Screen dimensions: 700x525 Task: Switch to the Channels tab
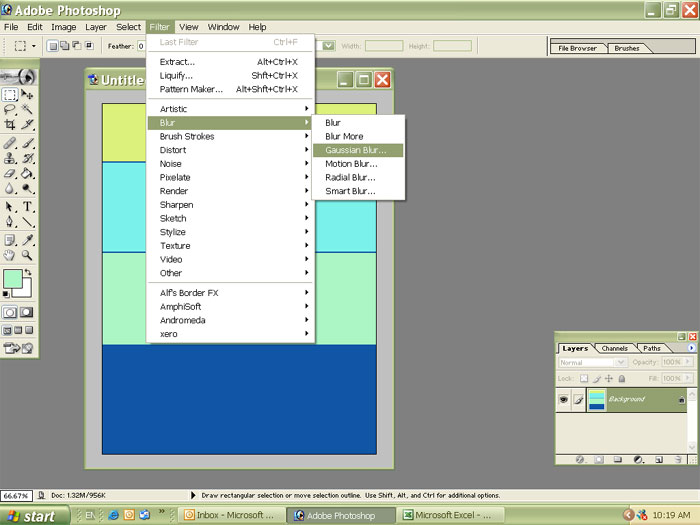tap(614, 348)
